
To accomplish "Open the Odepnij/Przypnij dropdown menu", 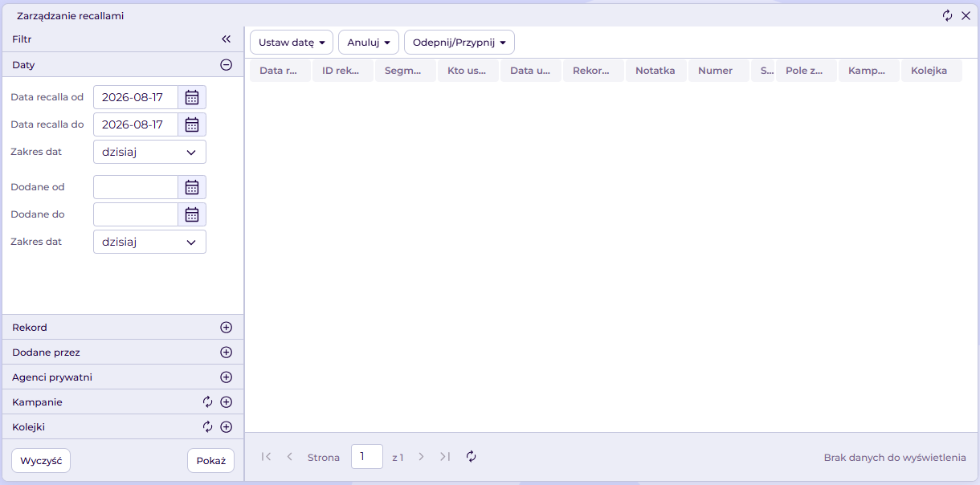I will click(x=459, y=43).
